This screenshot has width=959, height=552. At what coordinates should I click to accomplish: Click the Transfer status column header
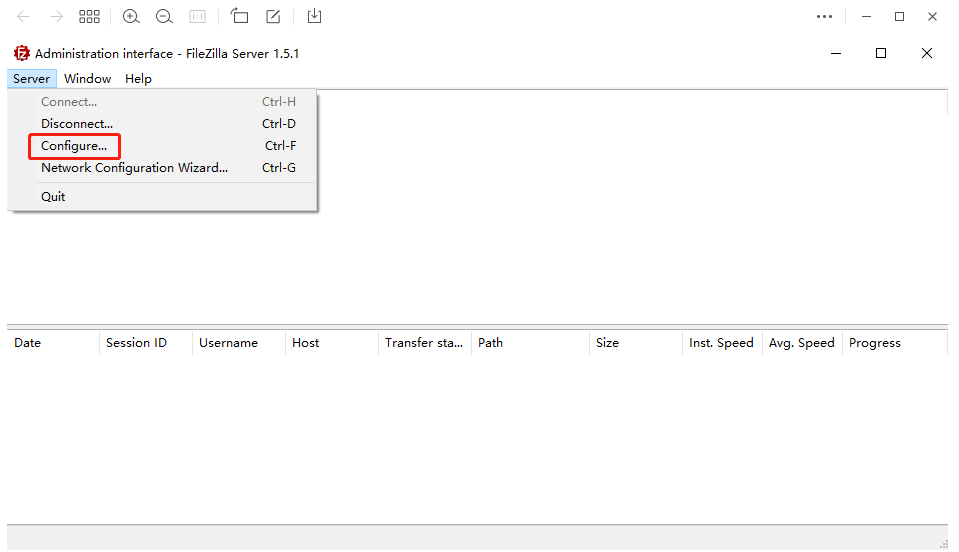[425, 343]
